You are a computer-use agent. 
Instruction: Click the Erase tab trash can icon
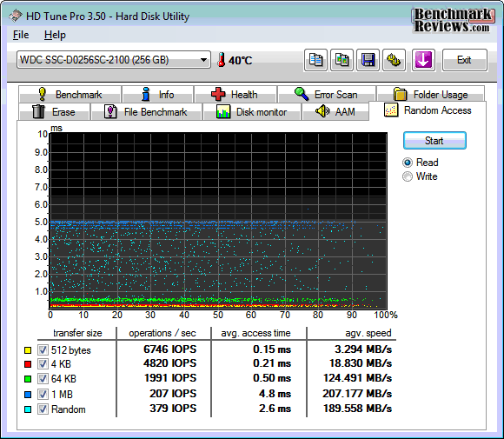click(x=38, y=111)
